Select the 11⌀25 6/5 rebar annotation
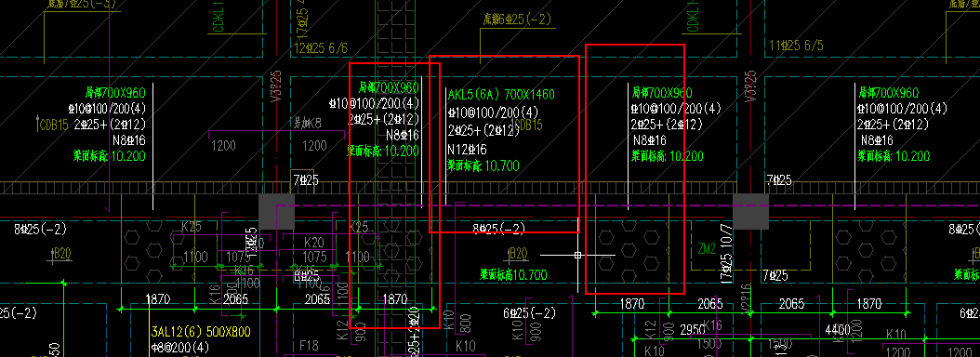 (797, 46)
